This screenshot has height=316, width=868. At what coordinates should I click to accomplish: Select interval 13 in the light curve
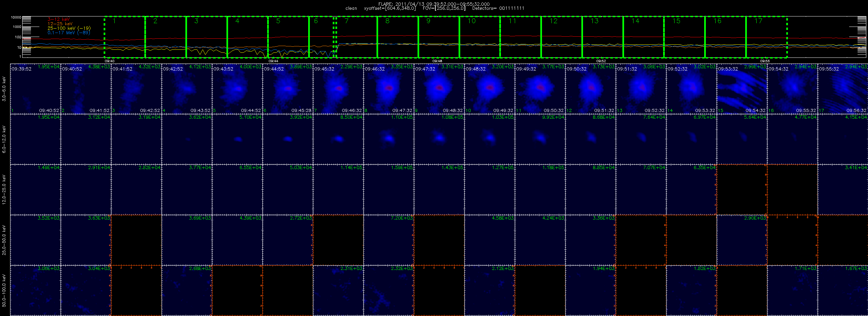tap(603, 37)
